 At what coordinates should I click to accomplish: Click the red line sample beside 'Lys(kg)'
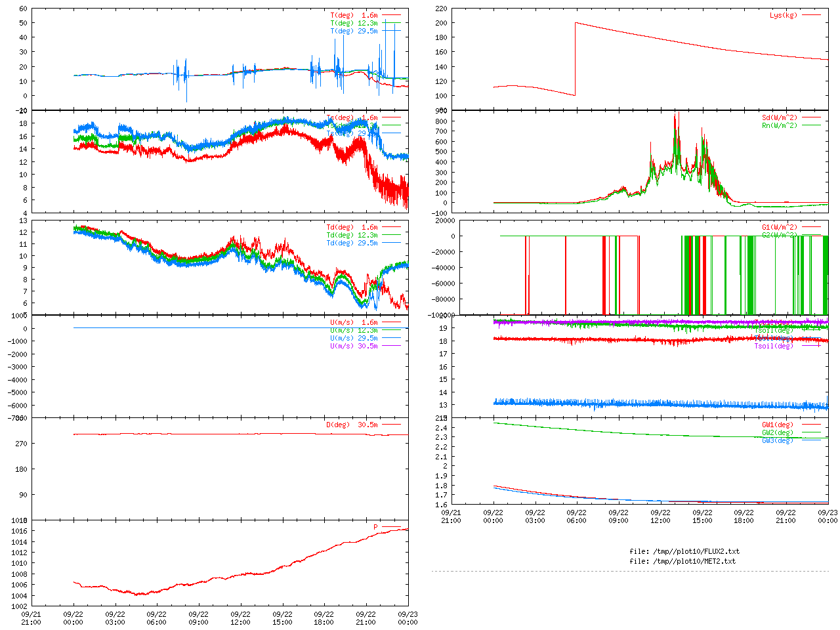(x=811, y=15)
